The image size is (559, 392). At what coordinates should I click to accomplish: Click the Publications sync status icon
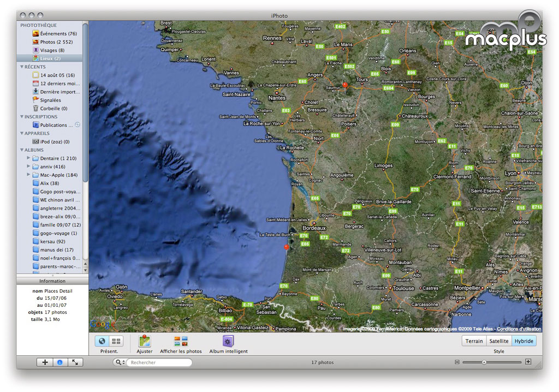[x=78, y=125]
